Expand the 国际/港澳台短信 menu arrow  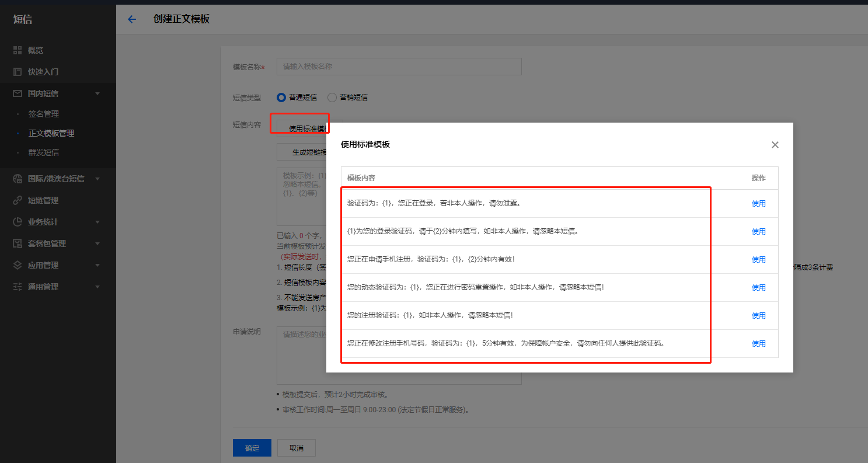click(97, 179)
